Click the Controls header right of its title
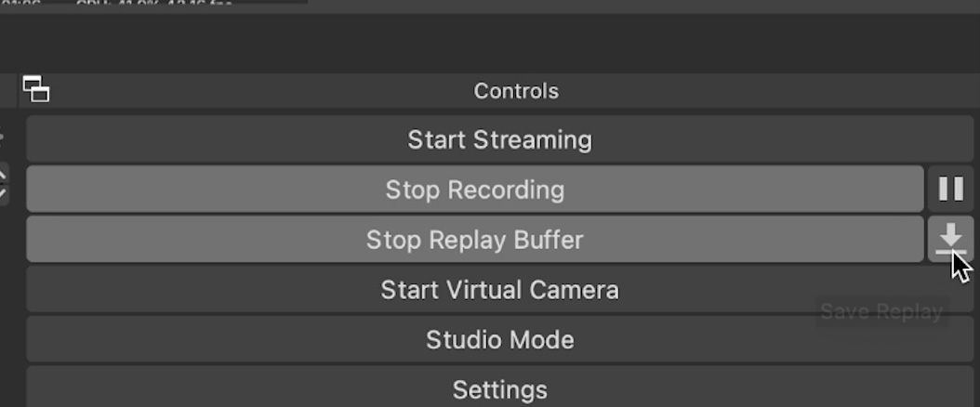Viewport: 980px width, 407px height. (769, 90)
